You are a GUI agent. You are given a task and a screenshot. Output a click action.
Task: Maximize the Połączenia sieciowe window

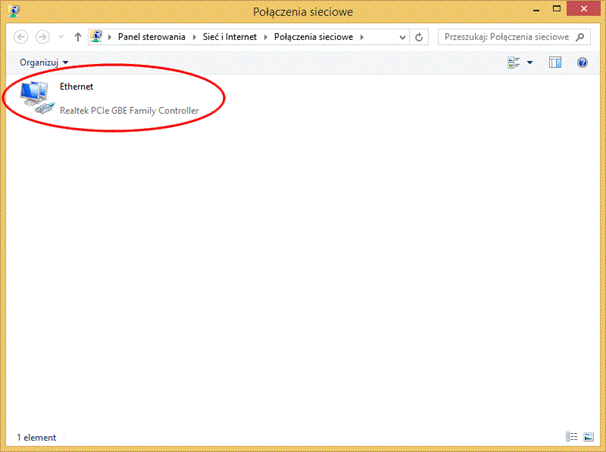click(557, 9)
